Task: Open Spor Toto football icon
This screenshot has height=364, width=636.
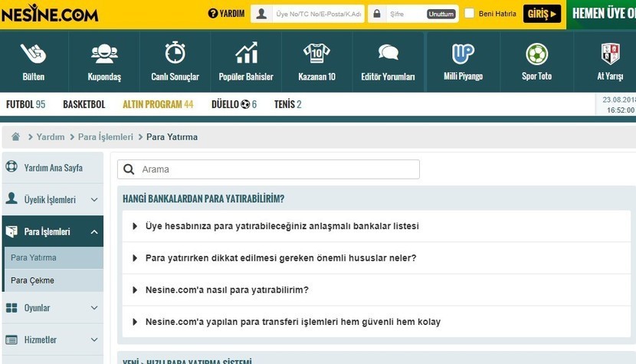Action: [536, 53]
